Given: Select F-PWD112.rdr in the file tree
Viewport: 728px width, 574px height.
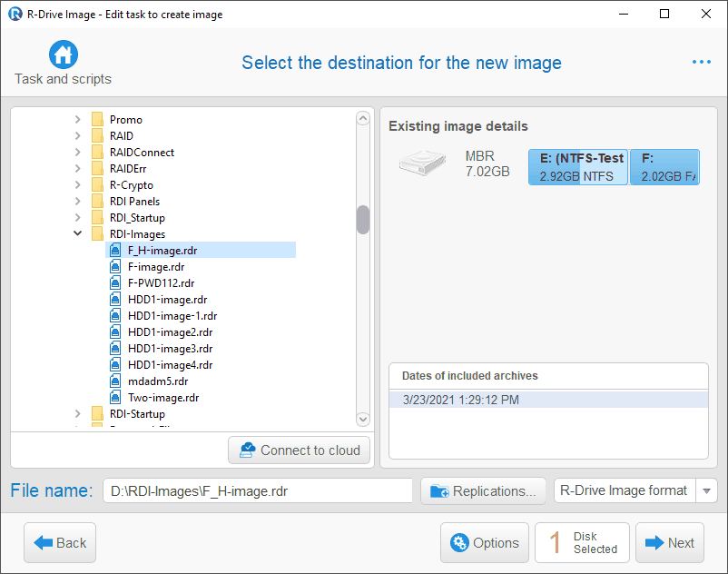Looking at the screenshot, I should 161,282.
